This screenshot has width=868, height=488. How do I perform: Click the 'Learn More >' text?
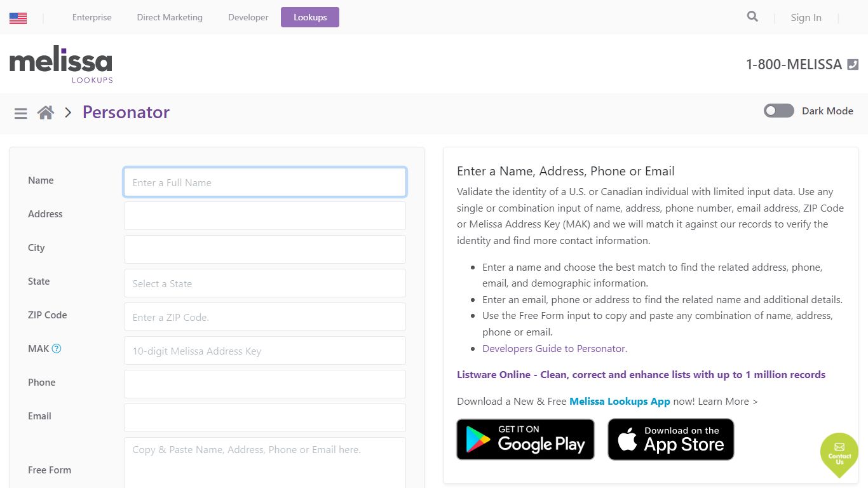(x=728, y=402)
